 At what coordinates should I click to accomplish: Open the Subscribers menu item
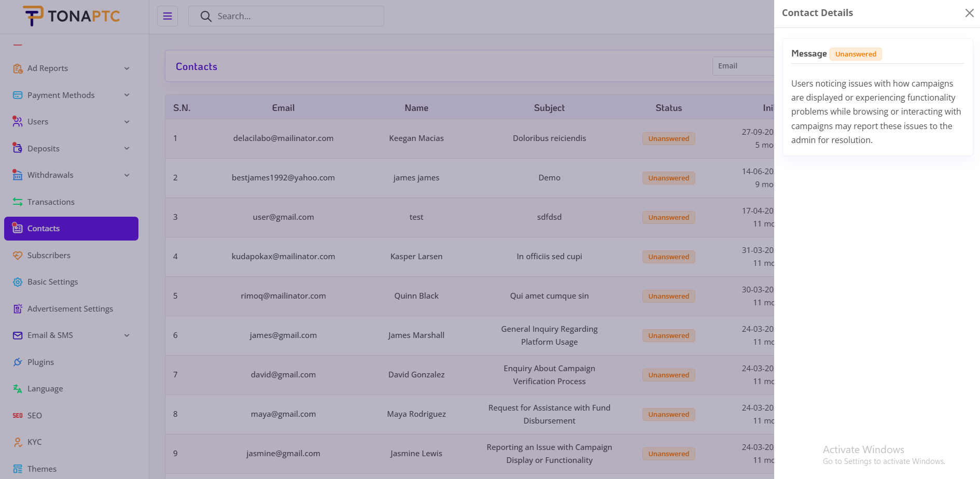pos(71,255)
